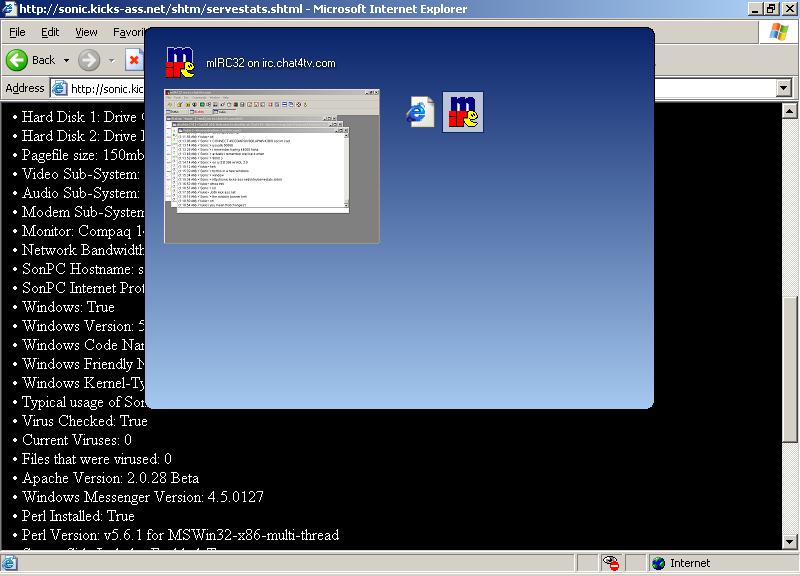The width and height of the screenshot is (800, 576).
Task: Expand the Address bar URL dropdown
Action: point(783,88)
